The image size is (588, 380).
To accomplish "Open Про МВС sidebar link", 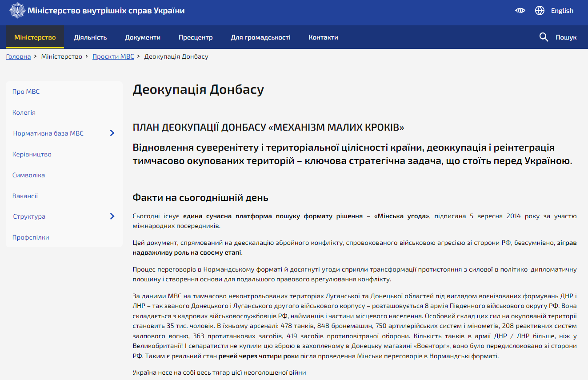I will 26,92.
